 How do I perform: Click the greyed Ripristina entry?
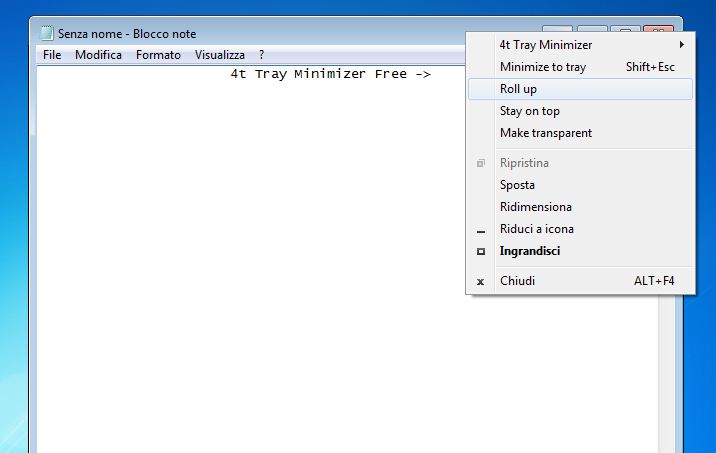pyautogui.click(x=580, y=163)
